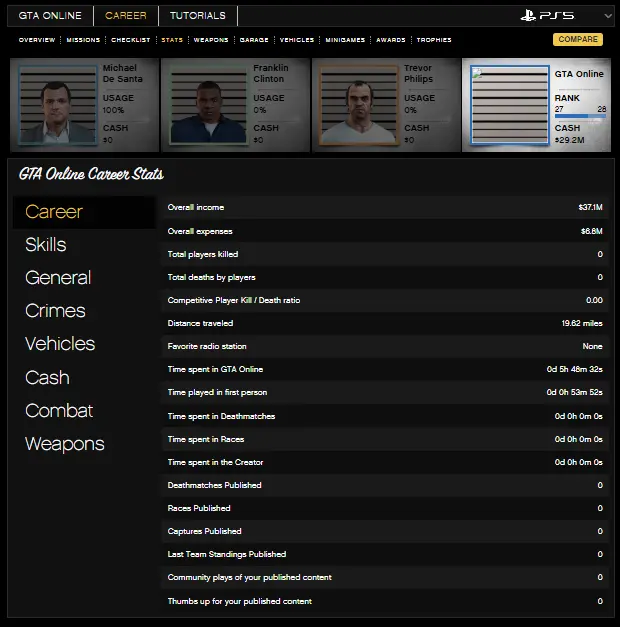Screen dimensions: 620x627
Task: Choose the Vehicles stats category
Action: pos(60,344)
